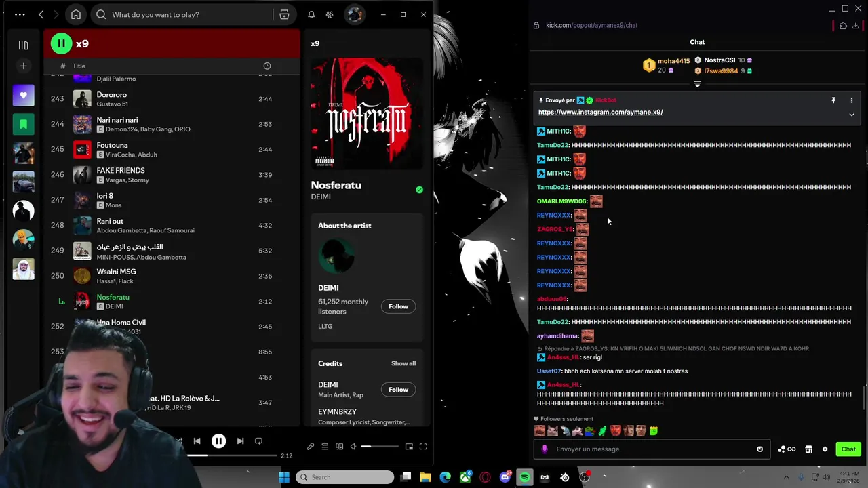Click Kick chat message input field

coord(651,449)
